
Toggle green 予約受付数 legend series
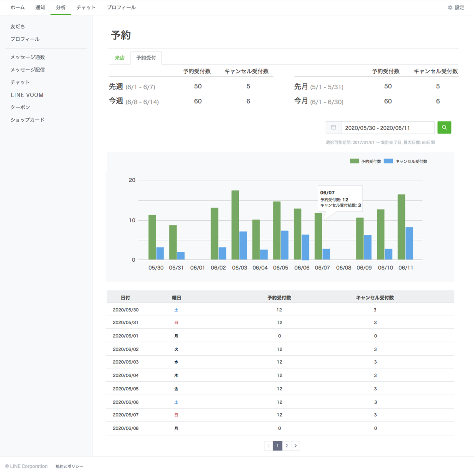365,161
